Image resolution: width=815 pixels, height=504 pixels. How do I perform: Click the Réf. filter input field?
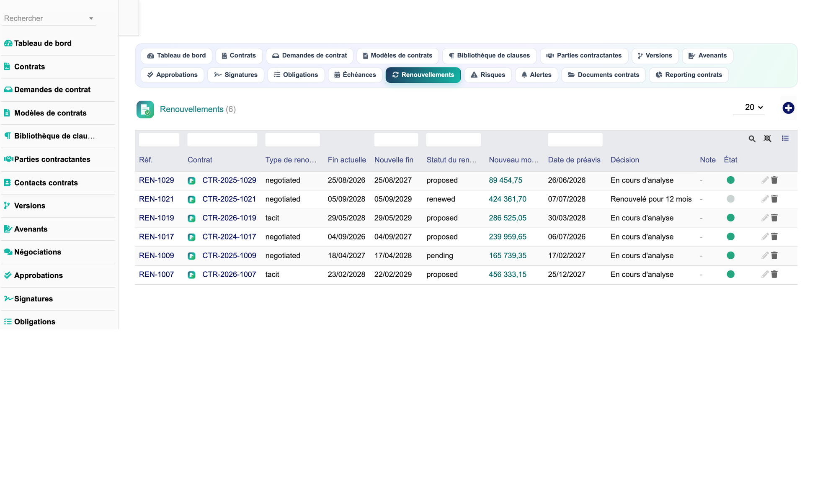(159, 140)
